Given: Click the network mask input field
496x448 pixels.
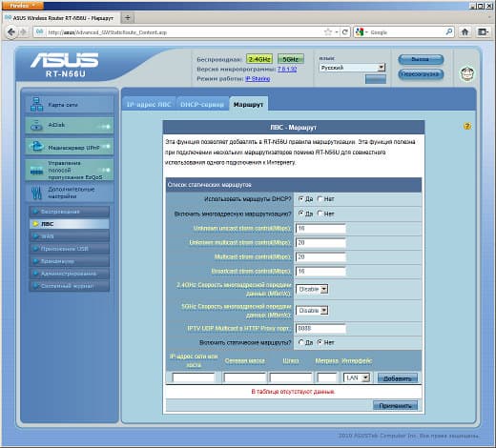Looking at the screenshot, I should coord(245,377).
